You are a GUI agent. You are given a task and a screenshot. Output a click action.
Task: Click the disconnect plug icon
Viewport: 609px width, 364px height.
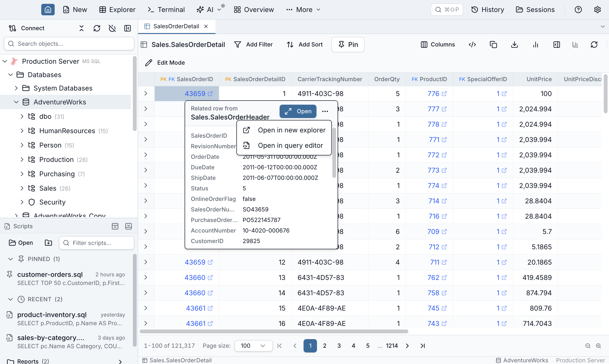(112, 28)
